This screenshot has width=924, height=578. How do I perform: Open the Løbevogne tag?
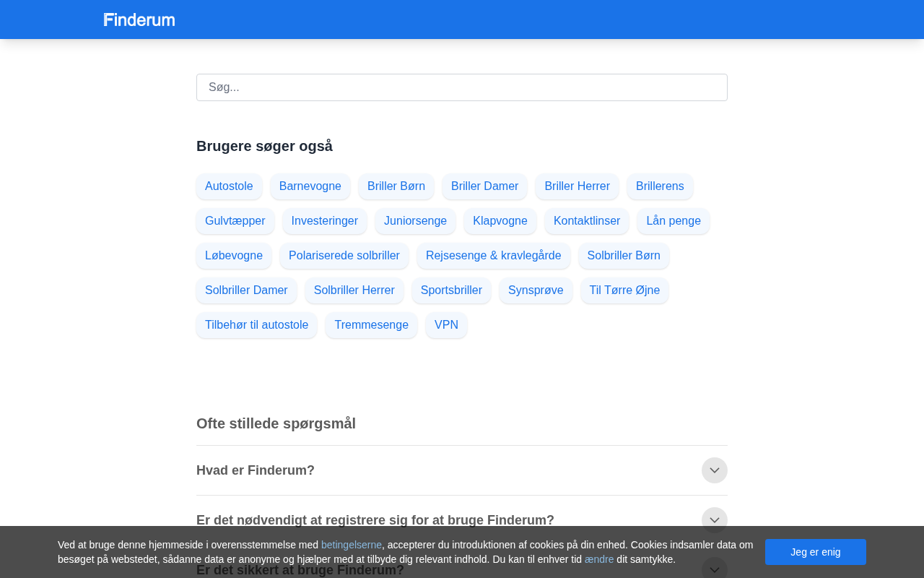coord(234,256)
